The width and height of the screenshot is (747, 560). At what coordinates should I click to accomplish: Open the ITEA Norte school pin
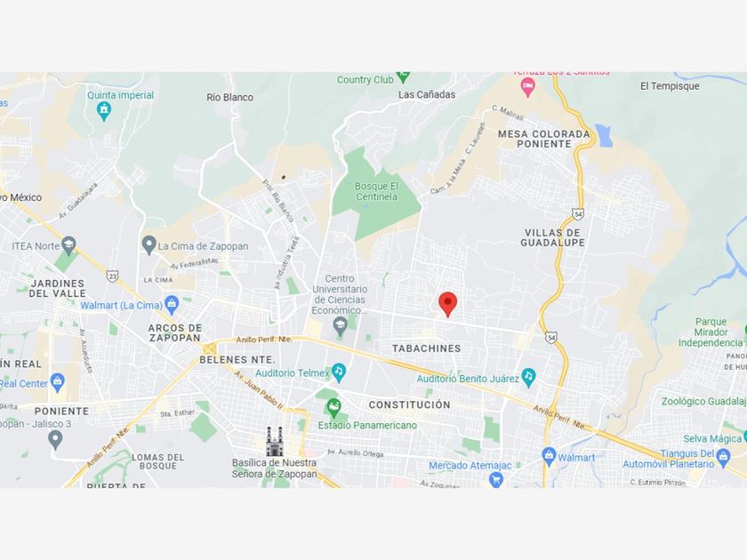click(69, 245)
